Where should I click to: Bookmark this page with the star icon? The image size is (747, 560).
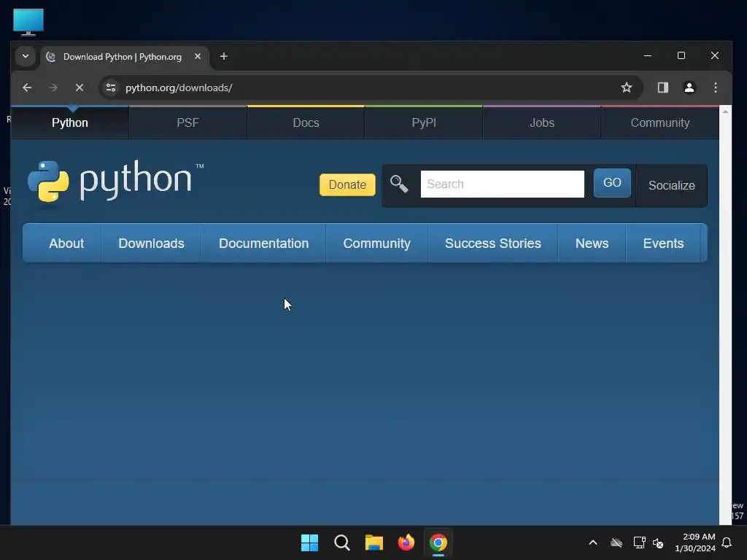[x=627, y=87]
